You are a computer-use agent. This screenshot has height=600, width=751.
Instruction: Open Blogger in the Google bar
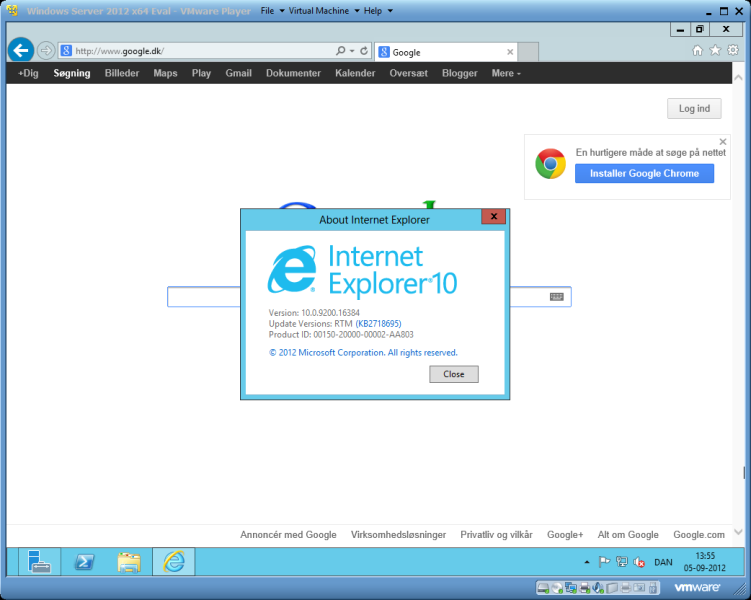460,73
